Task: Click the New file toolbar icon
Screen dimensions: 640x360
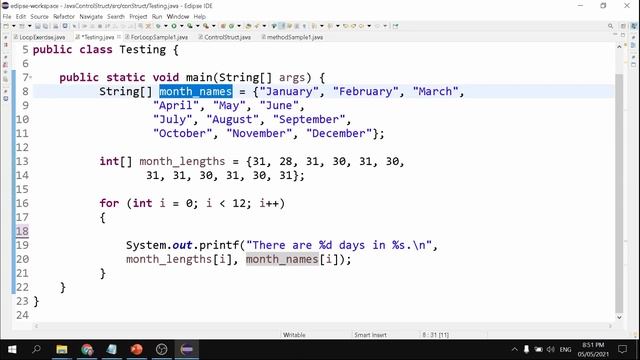Action: (6, 26)
